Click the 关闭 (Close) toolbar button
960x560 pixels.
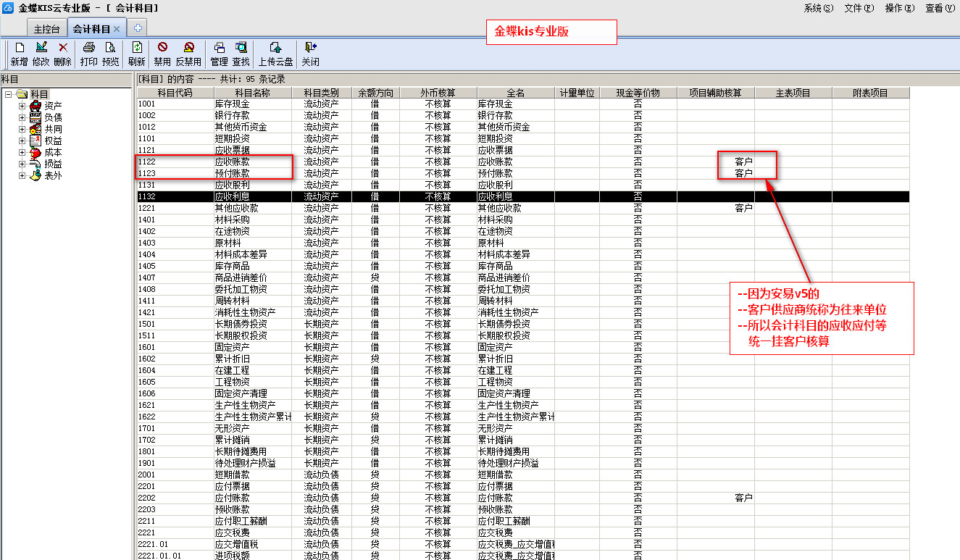(310, 53)
